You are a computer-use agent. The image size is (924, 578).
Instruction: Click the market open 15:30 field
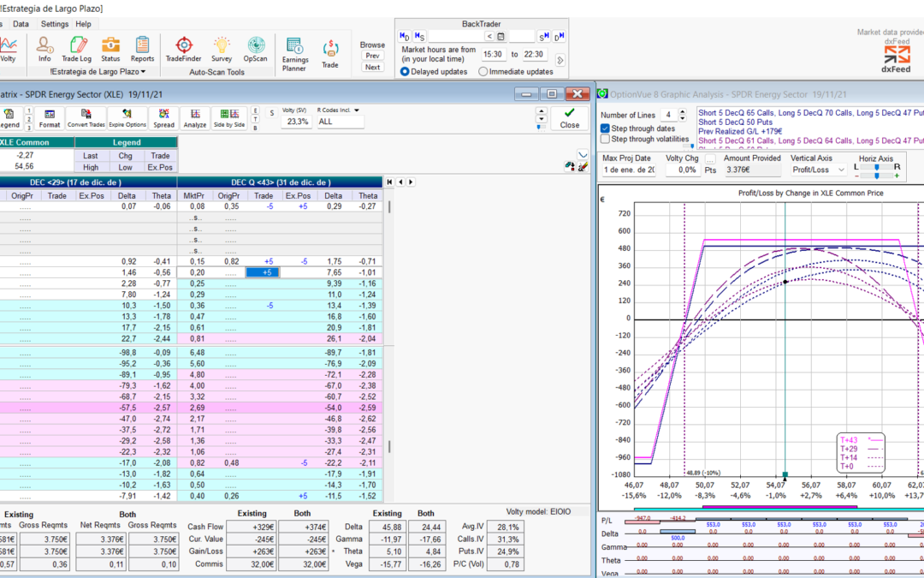coord(493,54)
